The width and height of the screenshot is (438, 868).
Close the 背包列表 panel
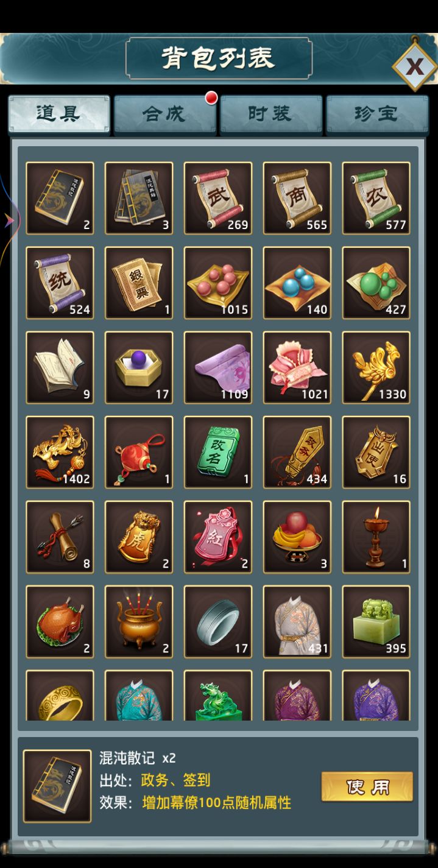point(414,66)
